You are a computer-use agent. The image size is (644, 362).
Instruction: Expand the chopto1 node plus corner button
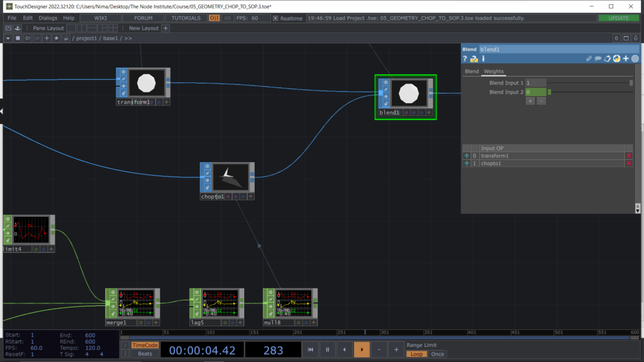(251, 197)
